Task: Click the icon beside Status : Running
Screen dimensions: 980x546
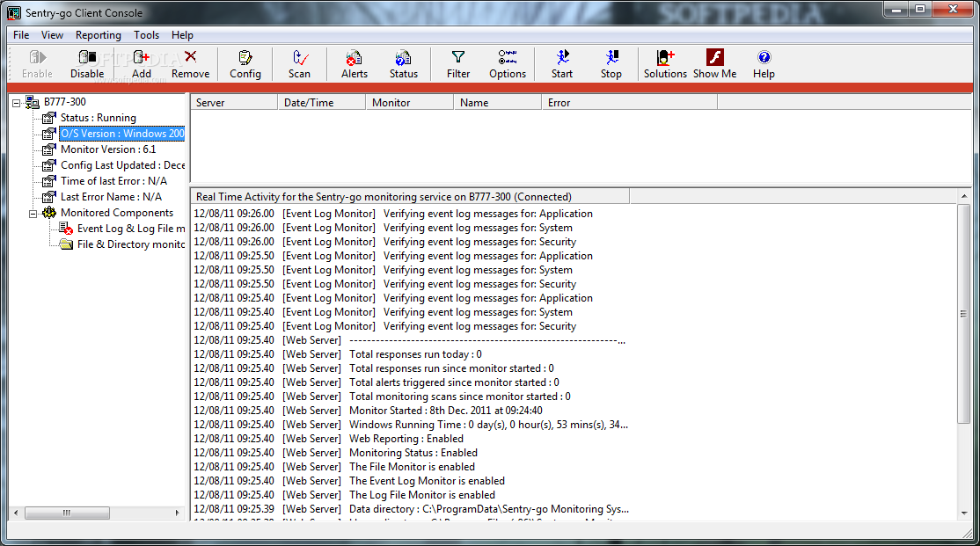Action: 48,118
